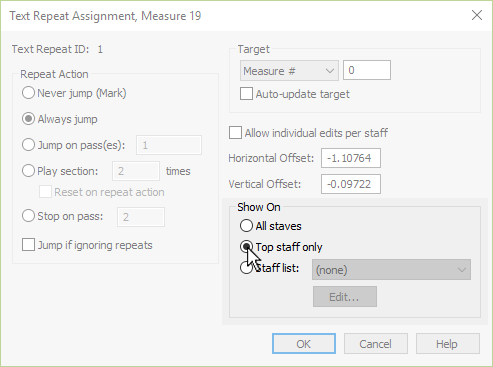Confirm dialog with OK button
Viewport: 493px width, 367px height.
304,343
